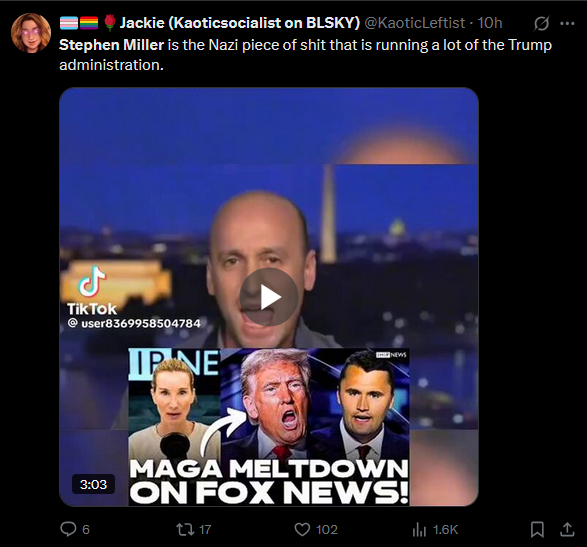587x547 pixels.
Task: Open view analytics bar chart icon
Action: point(419,529)
